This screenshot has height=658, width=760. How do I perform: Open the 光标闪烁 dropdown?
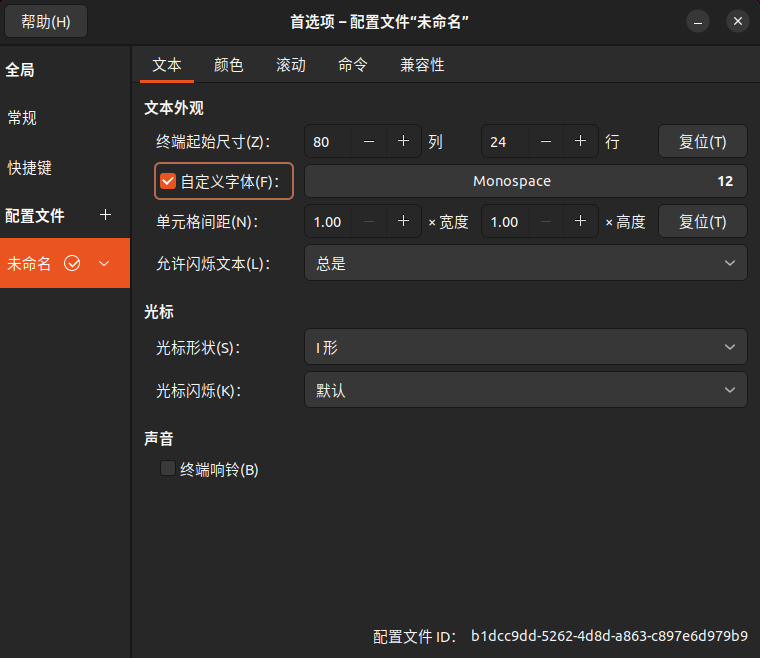[x=525, y=390]
